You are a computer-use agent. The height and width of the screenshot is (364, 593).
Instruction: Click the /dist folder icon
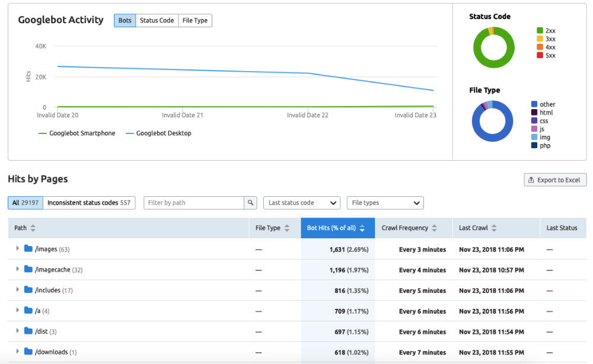coord(28,331)
